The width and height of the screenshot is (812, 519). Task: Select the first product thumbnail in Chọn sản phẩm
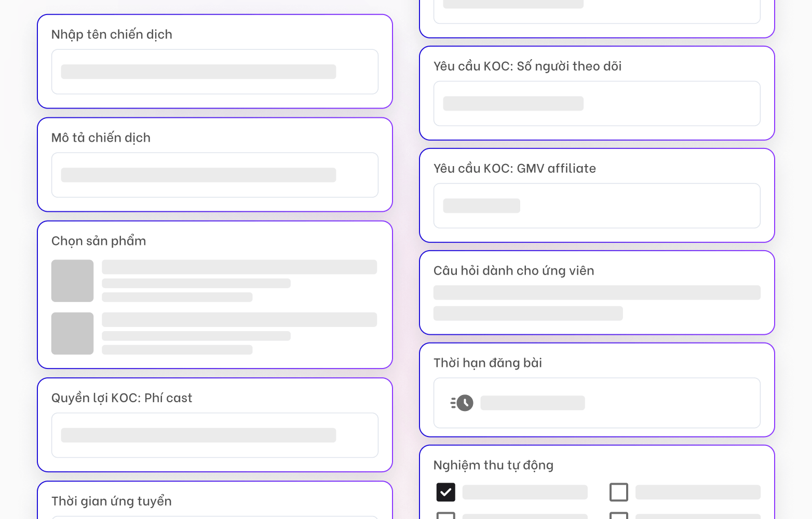click(x=72, y=281)
